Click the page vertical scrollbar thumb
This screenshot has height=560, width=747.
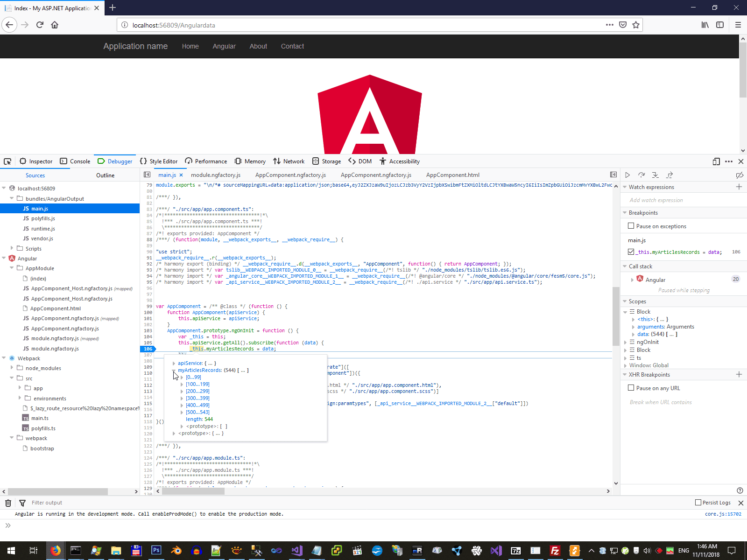[743, 70]
